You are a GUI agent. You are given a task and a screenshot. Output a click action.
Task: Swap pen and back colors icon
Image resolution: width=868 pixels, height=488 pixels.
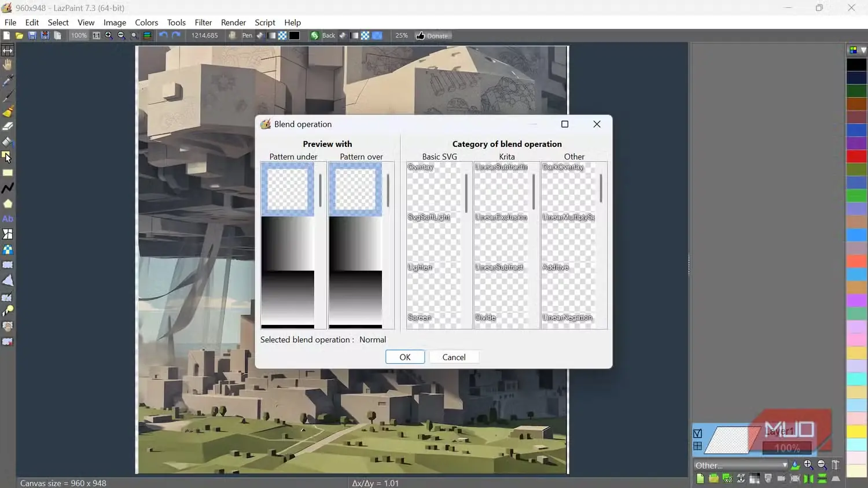[315, 36]
